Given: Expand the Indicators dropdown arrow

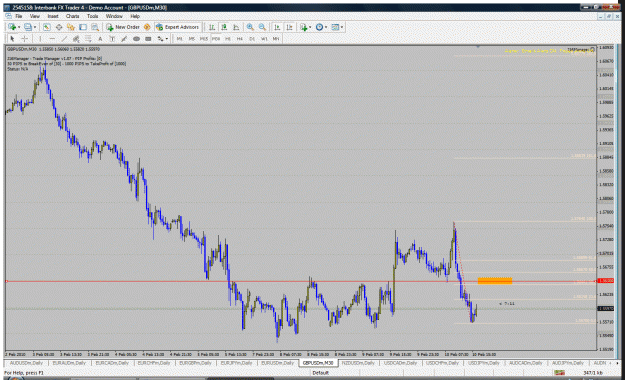Looking at the screenshot, I should (310, 27).
